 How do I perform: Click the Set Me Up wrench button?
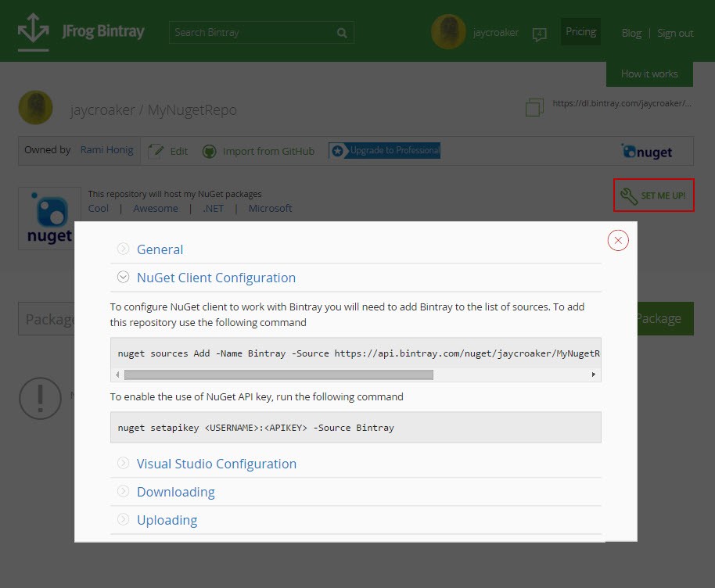pyautogui.click(x=653, y=195)
